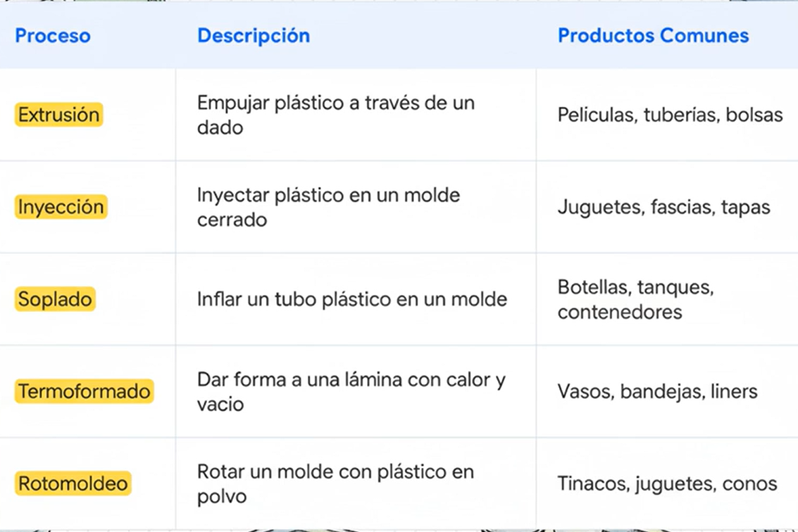Select the highlighted Termoformado label
The height and width of the screenshot is (532, 798).
(x=85, y=391)
